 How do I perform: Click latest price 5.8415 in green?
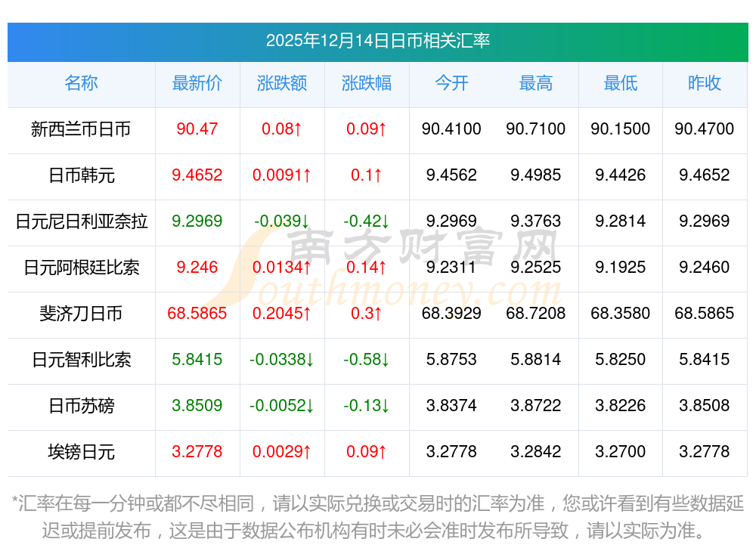click(197, 359)
